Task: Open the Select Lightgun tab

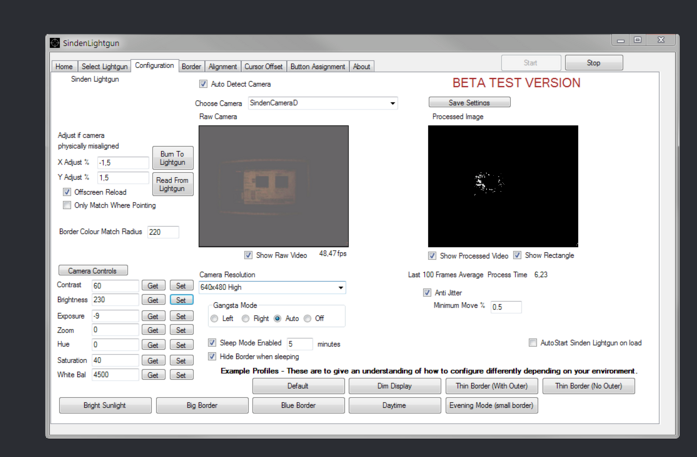Action: point(104,66)
